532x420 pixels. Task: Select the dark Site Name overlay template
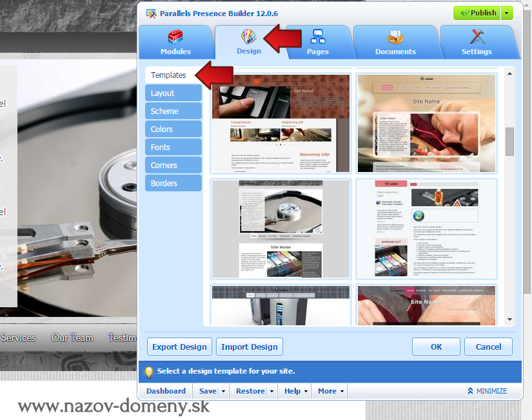pyautogui.click(x=426, y=305)
